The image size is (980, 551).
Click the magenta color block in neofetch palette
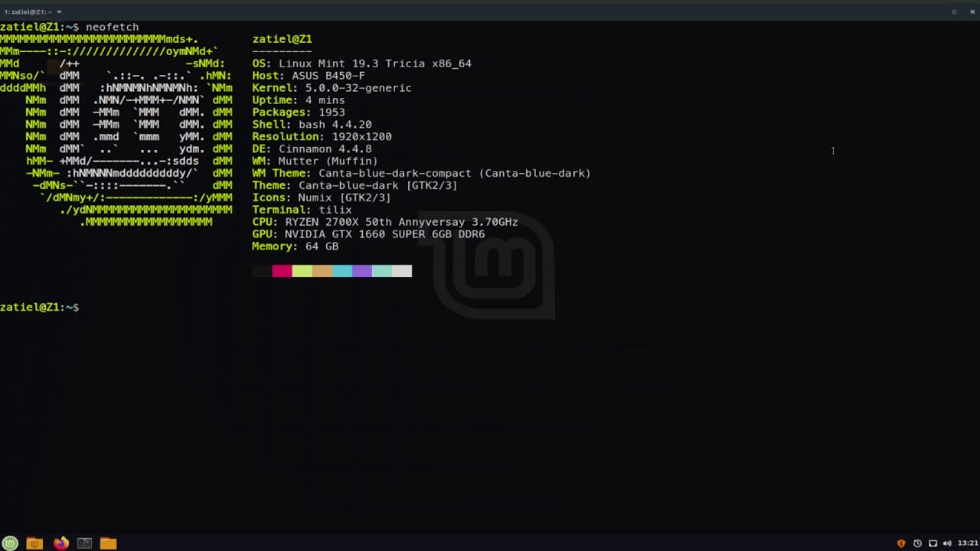coord(282,271)
